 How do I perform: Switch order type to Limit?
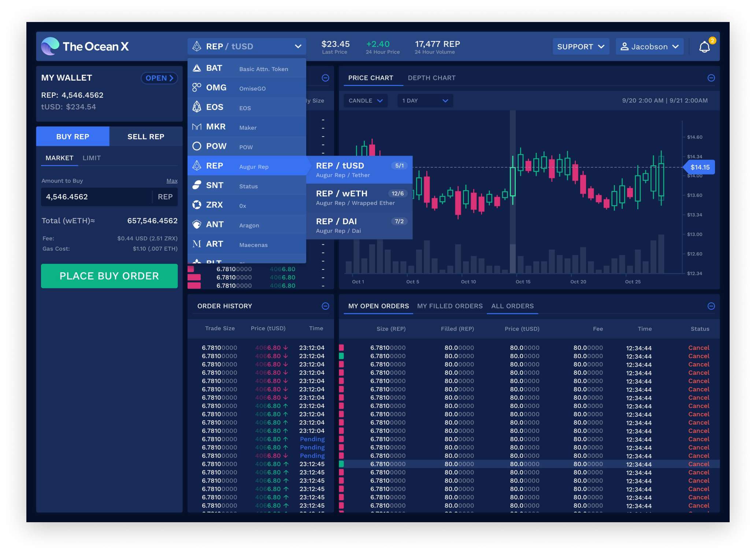(92, 158)
